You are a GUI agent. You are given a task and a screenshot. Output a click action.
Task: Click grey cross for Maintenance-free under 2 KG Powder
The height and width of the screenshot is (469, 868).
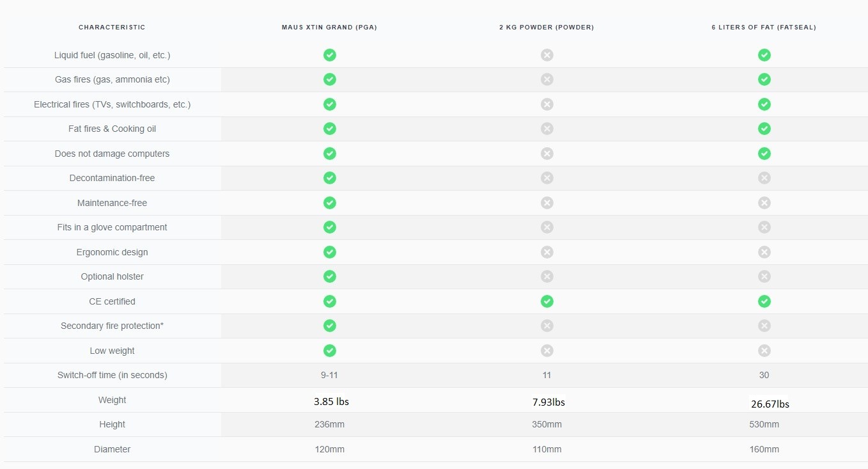click(546, 203)
